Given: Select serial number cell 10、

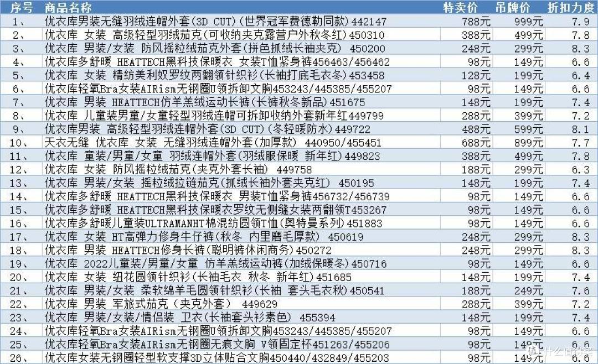Looking at the screenshot, I should [18, 143].
